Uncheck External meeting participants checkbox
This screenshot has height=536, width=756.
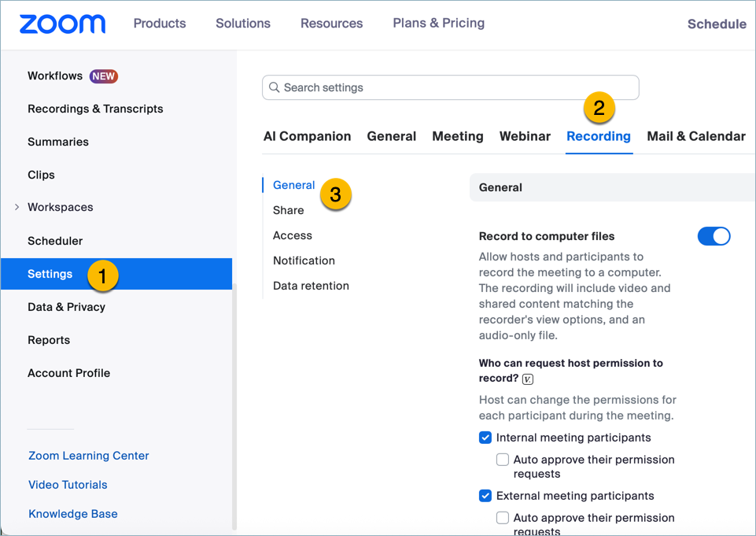pyautogui.click(x=485, y=496)
